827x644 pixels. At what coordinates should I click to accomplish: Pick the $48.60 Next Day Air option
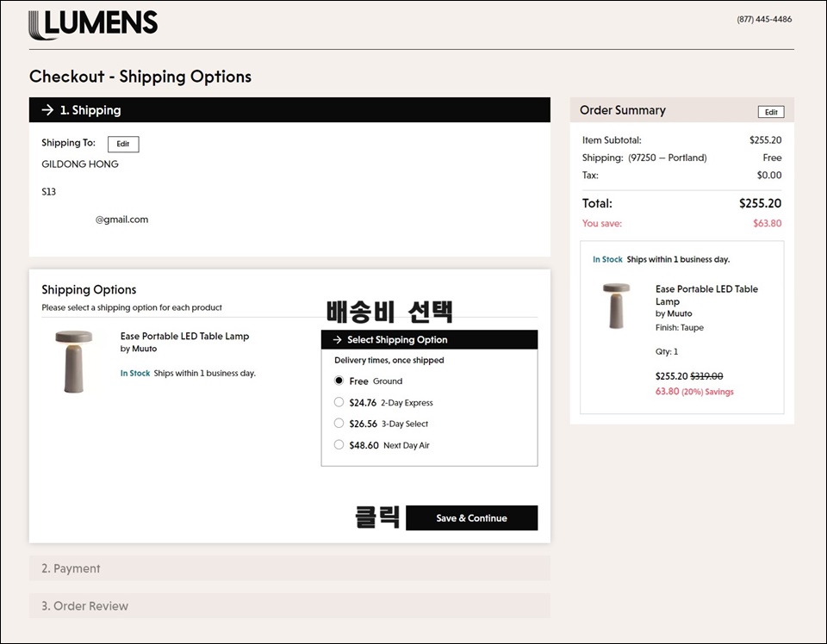click(x=339, y=445)
